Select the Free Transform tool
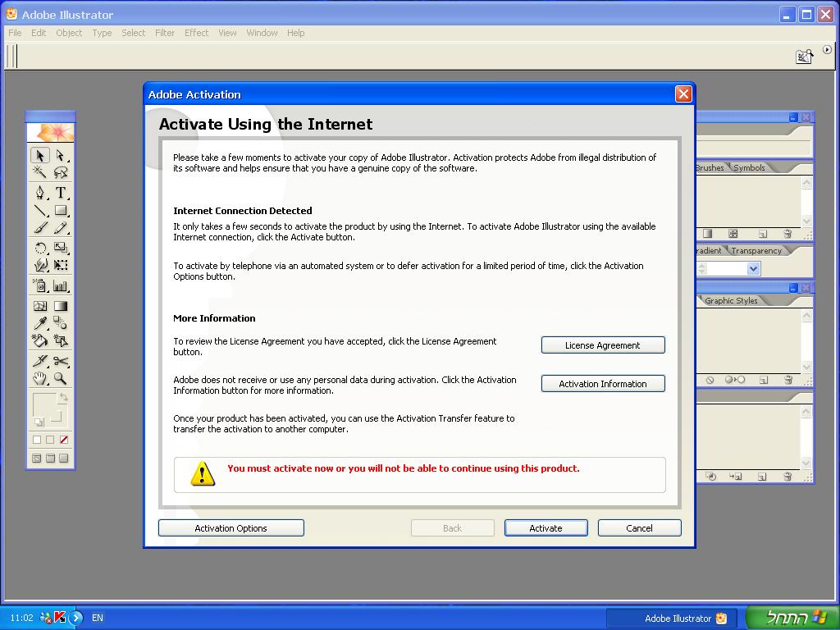This screenshot has width=840, height=630. coord(61,265)
